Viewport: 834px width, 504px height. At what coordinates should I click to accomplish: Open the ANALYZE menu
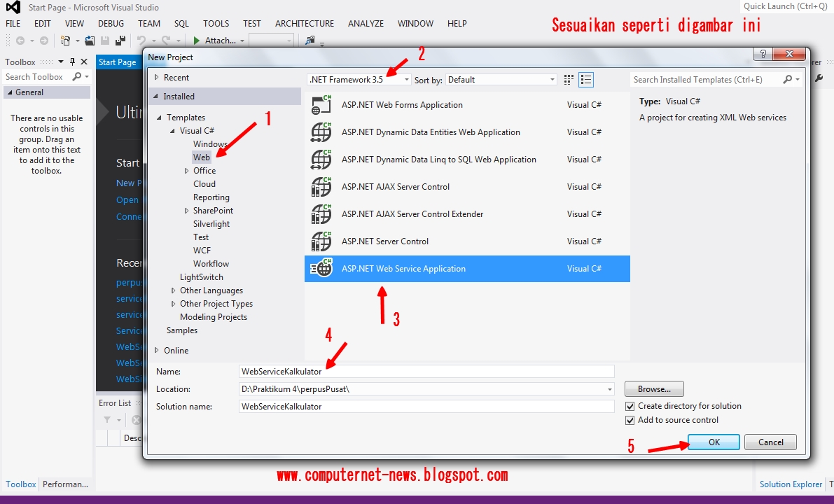[366, 23]
